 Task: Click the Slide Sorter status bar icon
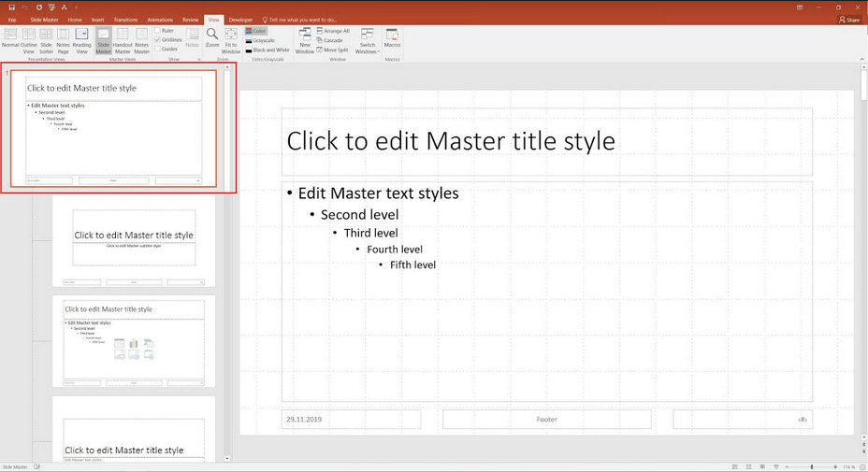tap(748, 467)
